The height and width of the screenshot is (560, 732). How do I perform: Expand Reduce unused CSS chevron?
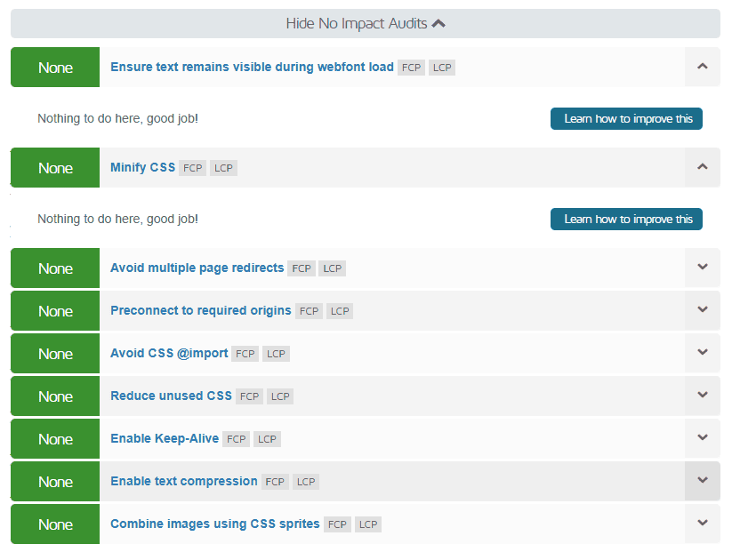702,396
